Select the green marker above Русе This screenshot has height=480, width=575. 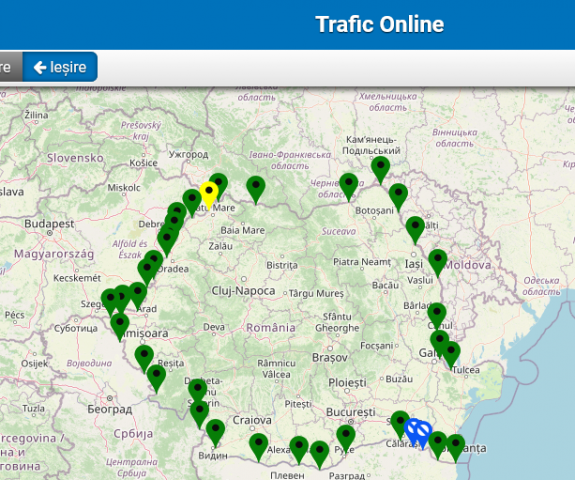[346, 439]
